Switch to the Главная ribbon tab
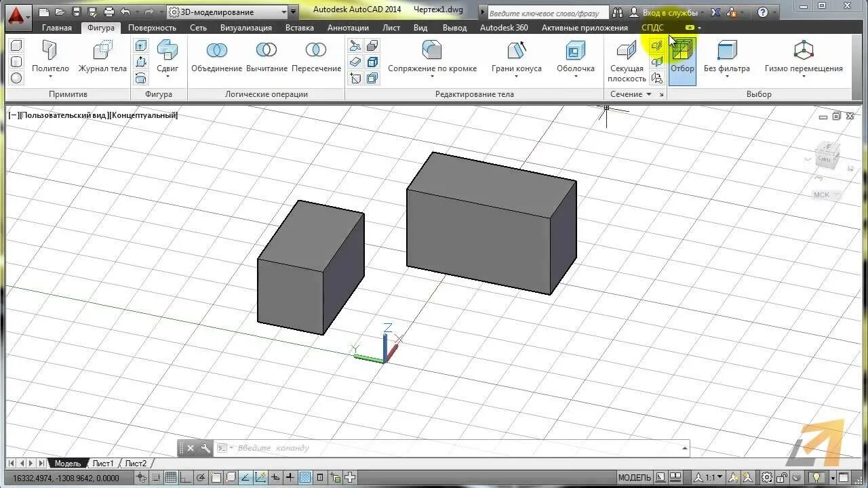This screenshot has height=488, width=868. (x=57, y=28)
